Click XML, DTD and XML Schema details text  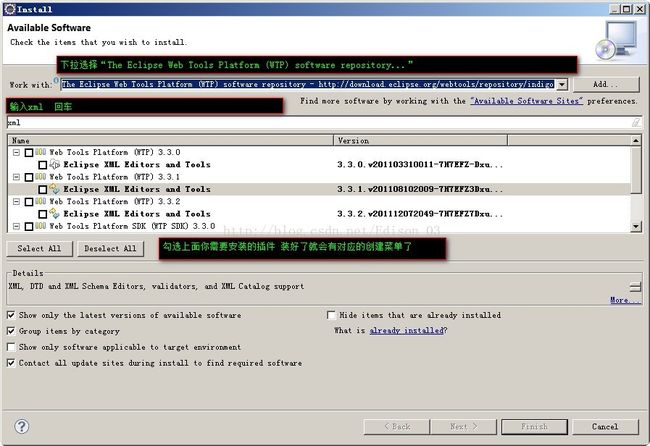click(156, 286)
